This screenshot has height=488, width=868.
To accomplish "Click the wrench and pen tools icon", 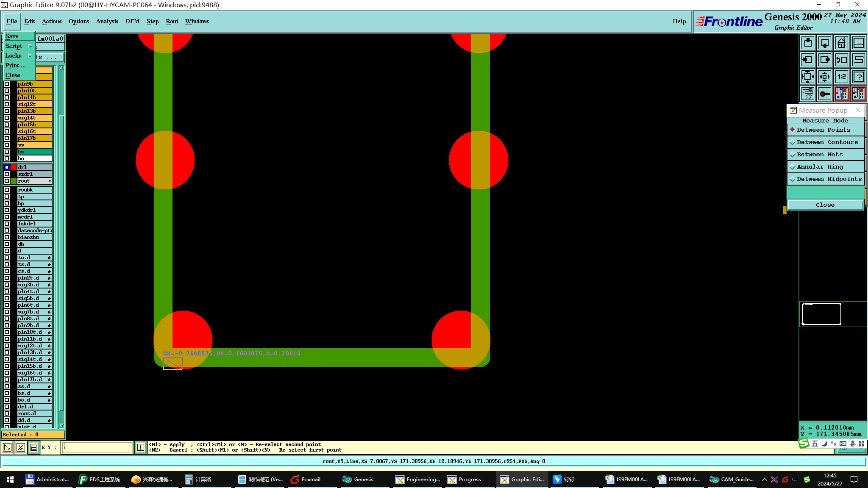I will [x=808, y=94].
